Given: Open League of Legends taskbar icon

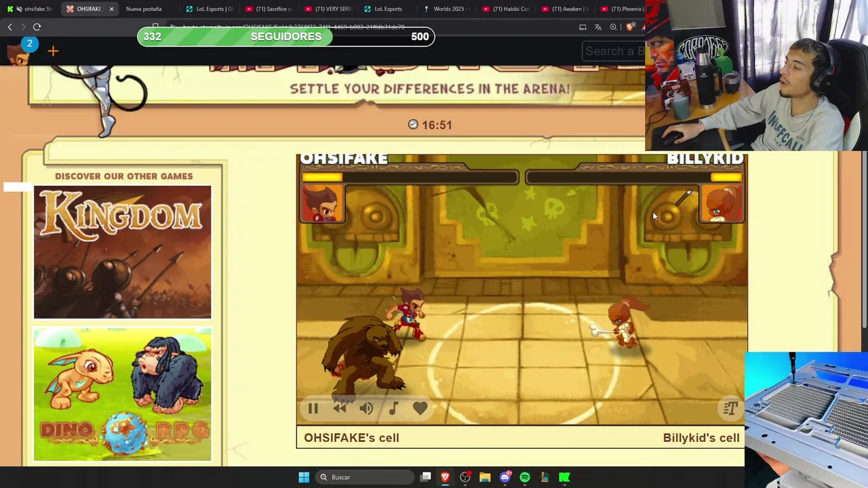Looking at the screenshot, I should pos(545,477).
